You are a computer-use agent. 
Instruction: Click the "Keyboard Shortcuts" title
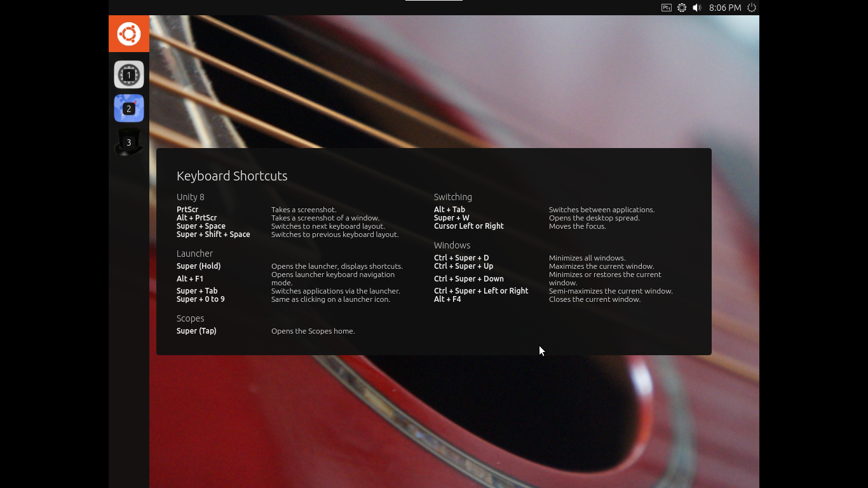(x=232, y=176)
